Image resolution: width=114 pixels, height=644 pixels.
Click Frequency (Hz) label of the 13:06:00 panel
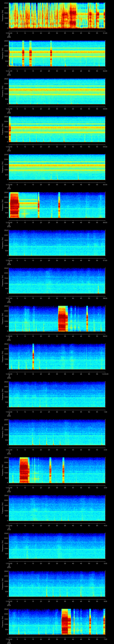(x=3, y=621)
